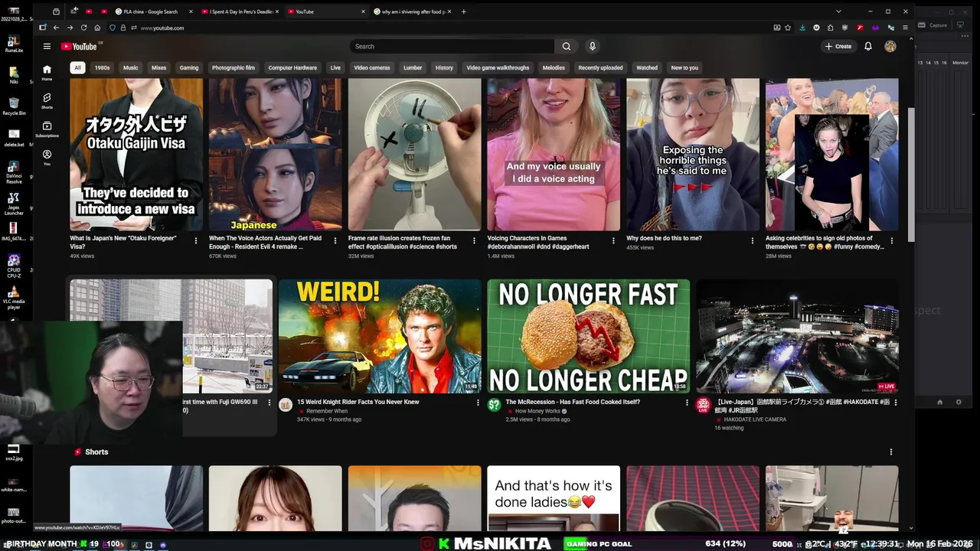
Task: Select the Music filter chip
Action: coord(131,67)
